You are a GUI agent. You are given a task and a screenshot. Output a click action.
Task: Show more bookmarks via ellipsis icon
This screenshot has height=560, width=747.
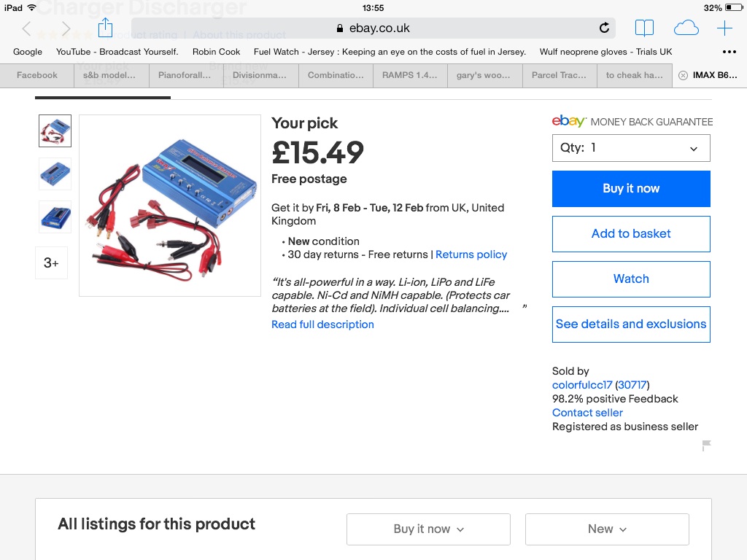729,52
